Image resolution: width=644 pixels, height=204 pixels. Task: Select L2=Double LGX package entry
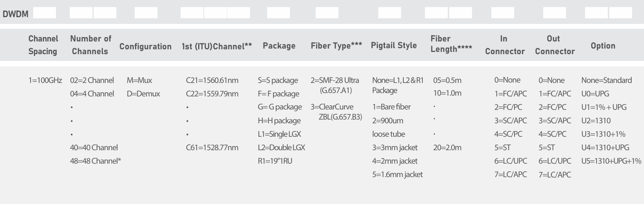(x=281, y=148)
